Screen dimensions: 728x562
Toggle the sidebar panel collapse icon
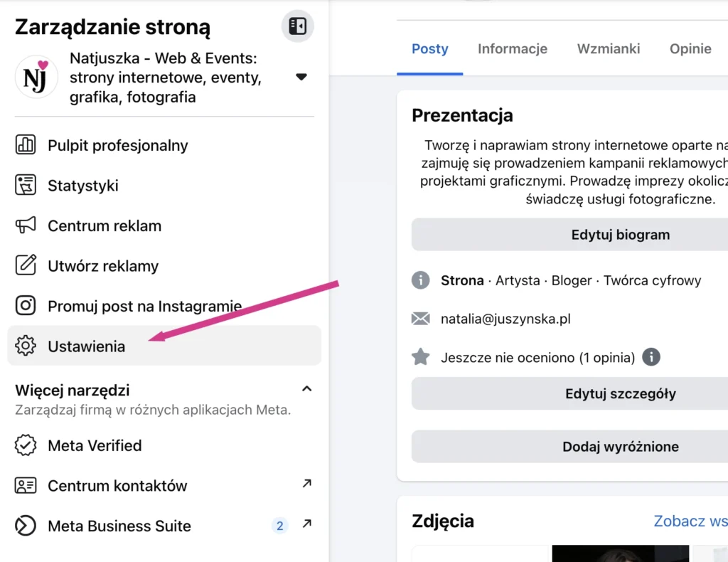coord(298,27)
